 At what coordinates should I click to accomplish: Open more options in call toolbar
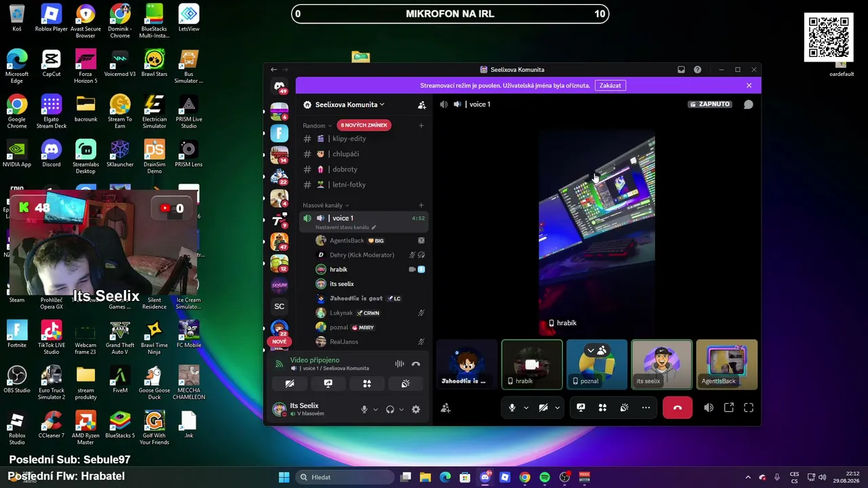point(646,407)
